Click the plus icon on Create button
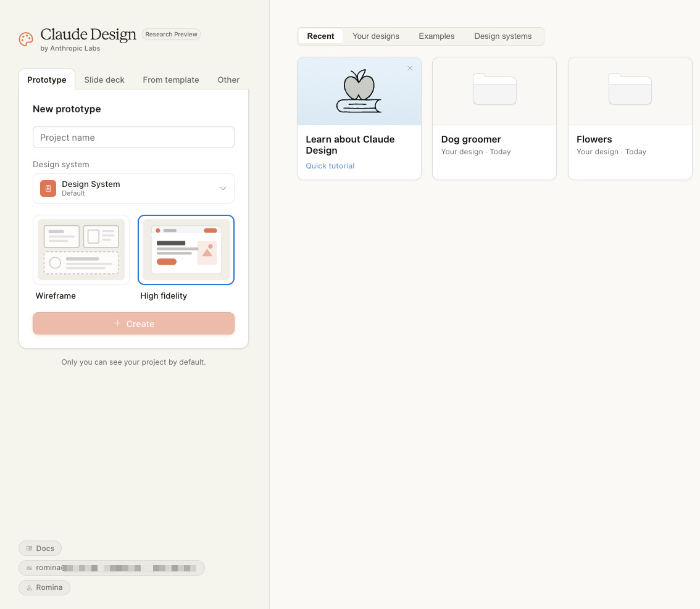 click(117, 323)
